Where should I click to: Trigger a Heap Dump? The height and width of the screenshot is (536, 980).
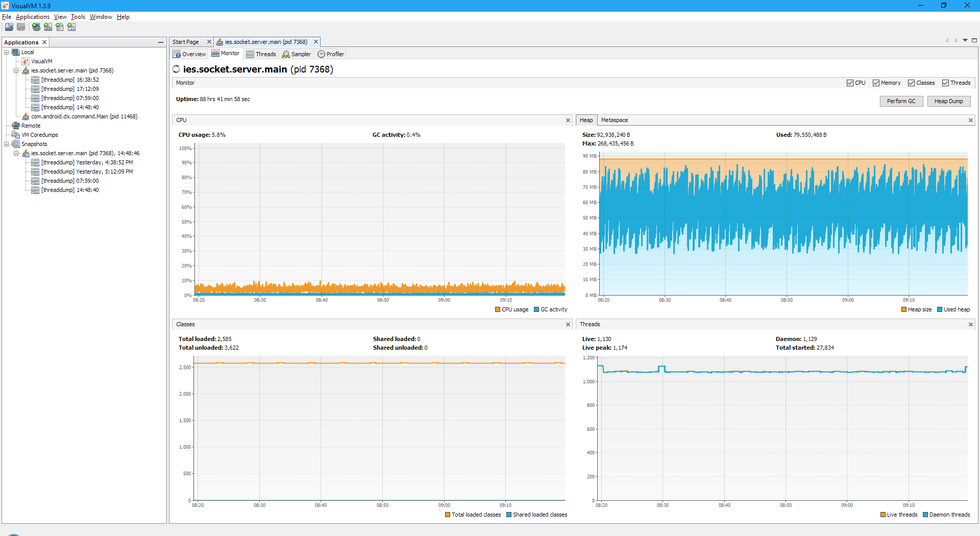pyautogui.click(x=948, y=101)
